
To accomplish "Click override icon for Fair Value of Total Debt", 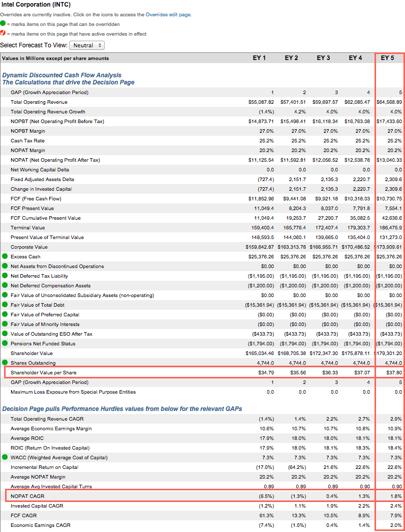I will [x=5, y=305].
